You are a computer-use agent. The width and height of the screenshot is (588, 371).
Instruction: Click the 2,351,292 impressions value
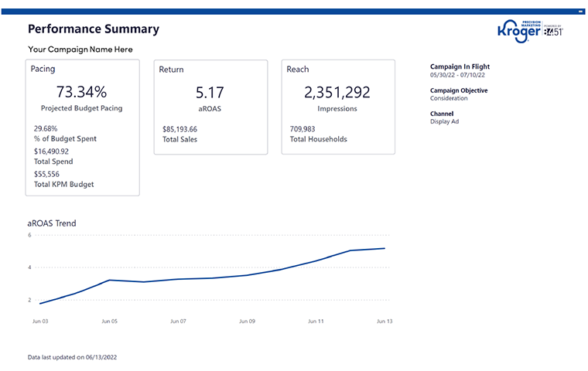tap(337, 92)
